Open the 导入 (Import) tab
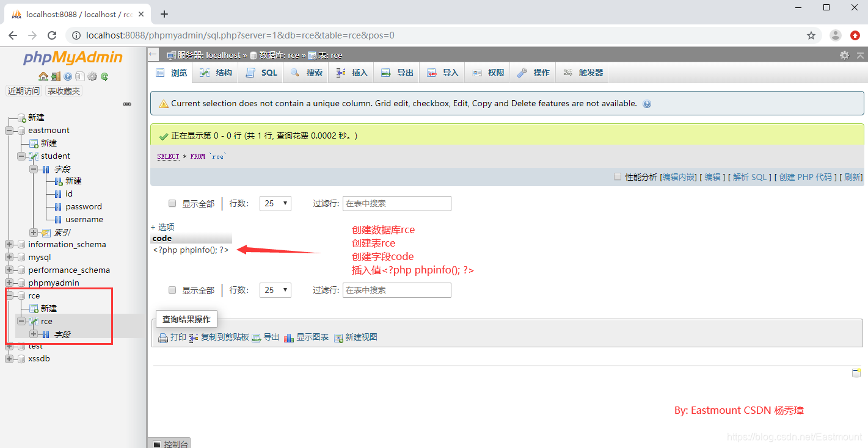Image resolution: width=868 pixels, height=448 pixels. click(x=442, y=73)
